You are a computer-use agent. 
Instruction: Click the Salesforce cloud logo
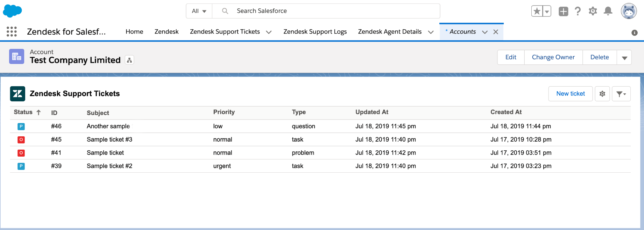12,11
